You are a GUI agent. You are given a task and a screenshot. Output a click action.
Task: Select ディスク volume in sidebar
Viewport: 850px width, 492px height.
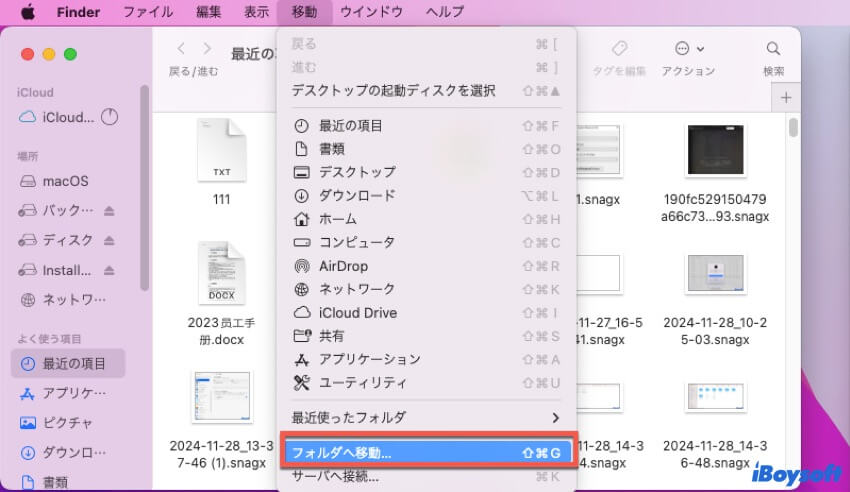[56, 240]
